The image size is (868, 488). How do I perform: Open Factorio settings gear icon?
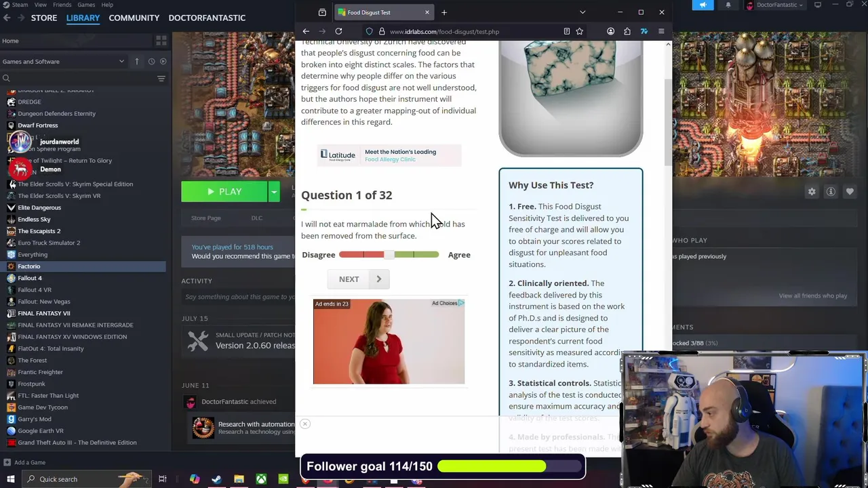[812, 192]
